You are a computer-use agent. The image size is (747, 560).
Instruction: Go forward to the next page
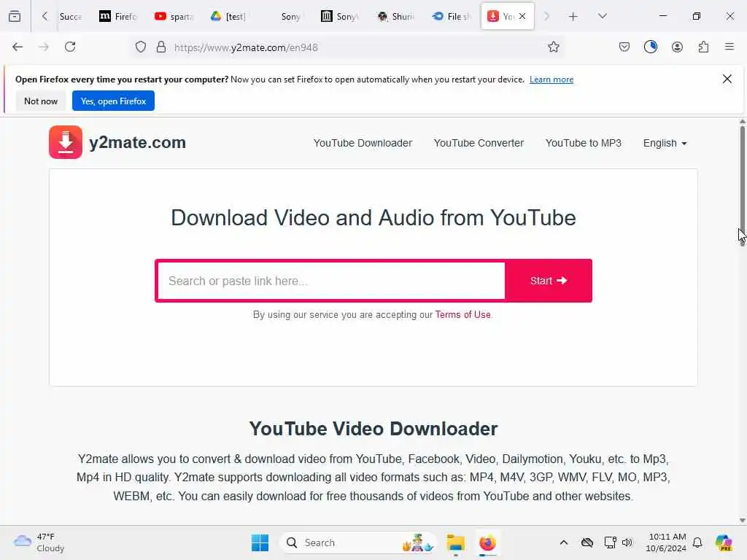tap(43, 47)
